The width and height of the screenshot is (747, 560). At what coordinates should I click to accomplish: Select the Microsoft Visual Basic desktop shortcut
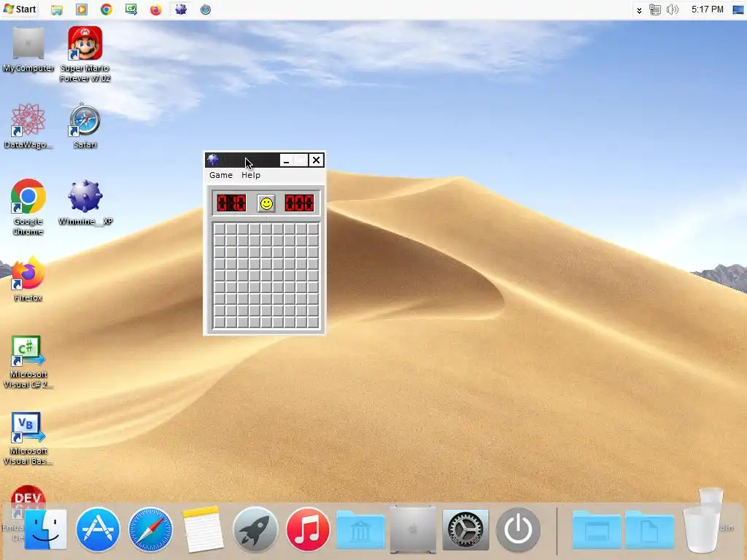point(28,438)
